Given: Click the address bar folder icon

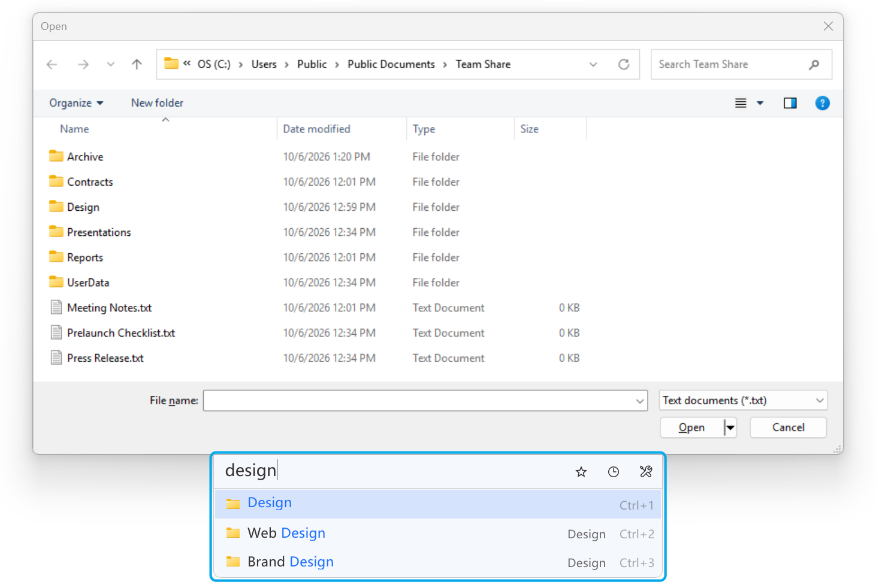Looking at the screenshot, I should tap(171, 63).
